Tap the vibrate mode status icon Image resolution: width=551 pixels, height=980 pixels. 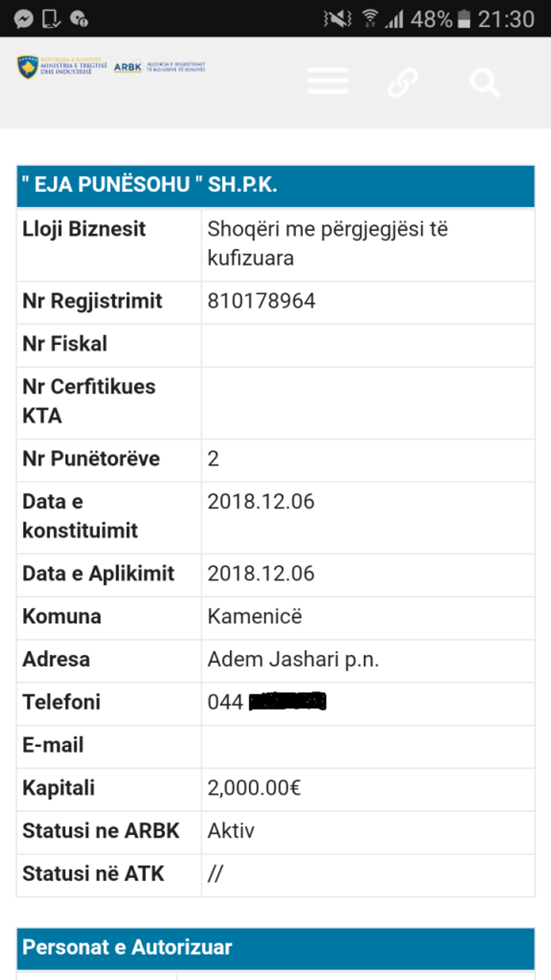337,19
